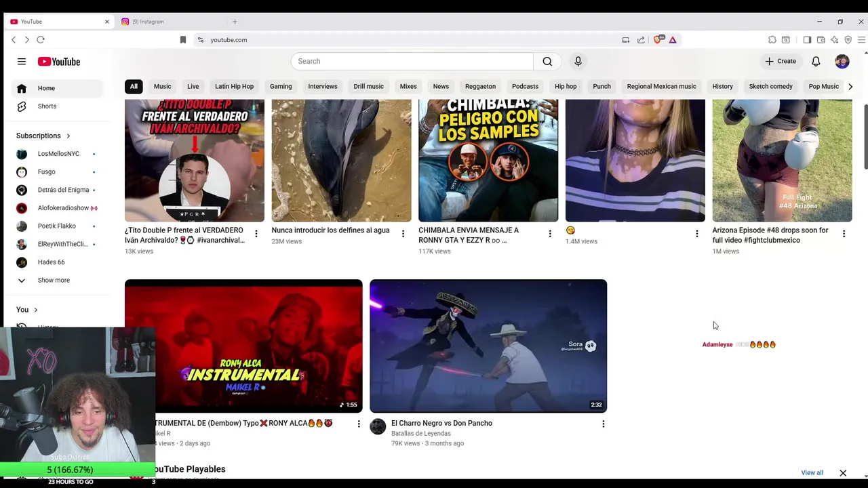This screenshot has width=868, height=488.
Task: Open the CHIMBALA samples short thumbnail
Action: click(488, 161)
